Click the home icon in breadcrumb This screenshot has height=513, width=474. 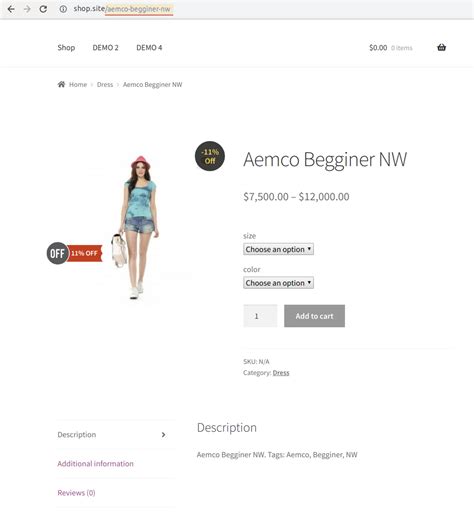coord(61,84)
